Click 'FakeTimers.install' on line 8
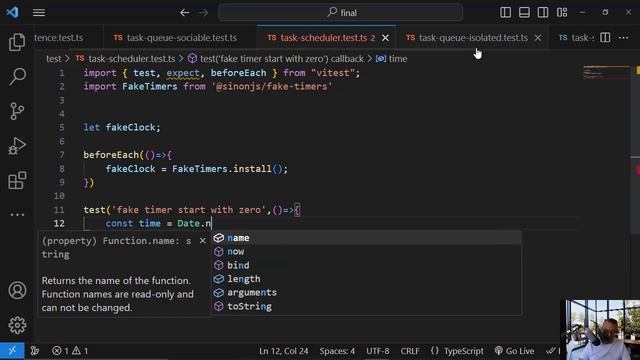This screenshot has height=360, width=640. [222, 169]
